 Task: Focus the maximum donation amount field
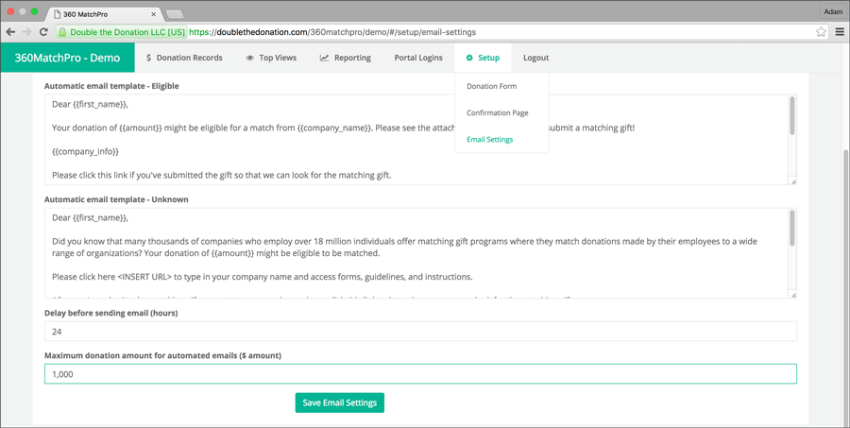[x=420, y=374]
